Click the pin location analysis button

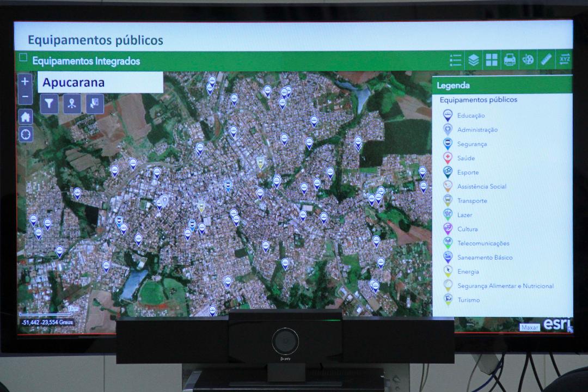pos(72,103)
